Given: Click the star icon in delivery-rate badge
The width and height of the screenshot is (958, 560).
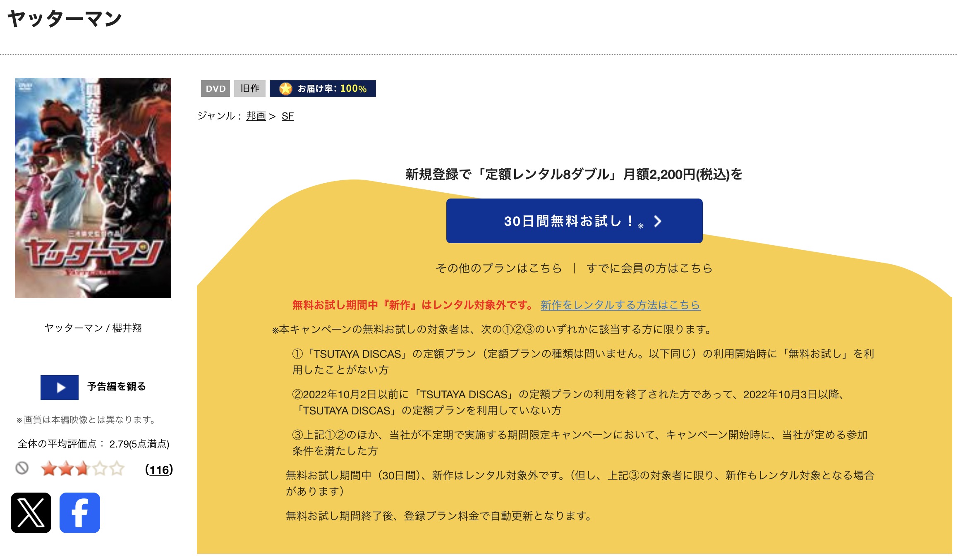Looking at the screenshot, I should (285, 89).
